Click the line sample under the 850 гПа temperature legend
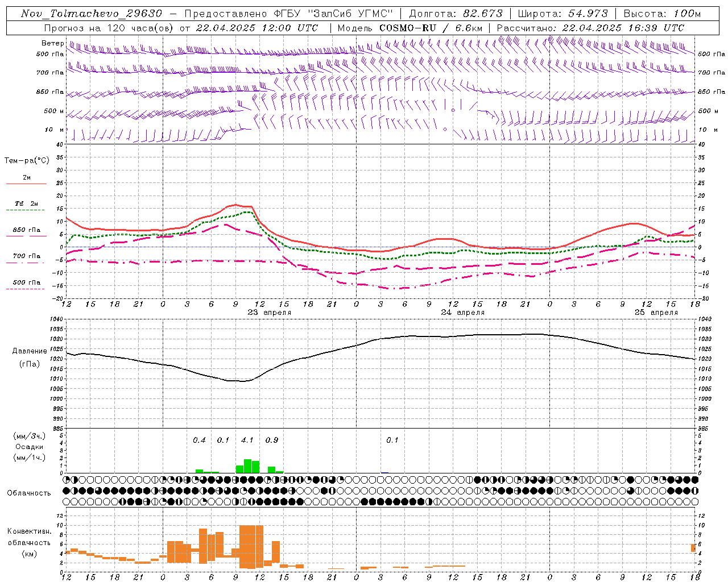This screenshot has height=582, width=728. 26,236
